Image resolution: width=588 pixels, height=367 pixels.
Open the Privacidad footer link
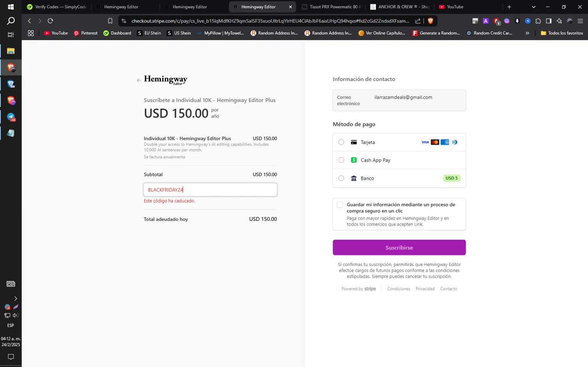point(425,289)
